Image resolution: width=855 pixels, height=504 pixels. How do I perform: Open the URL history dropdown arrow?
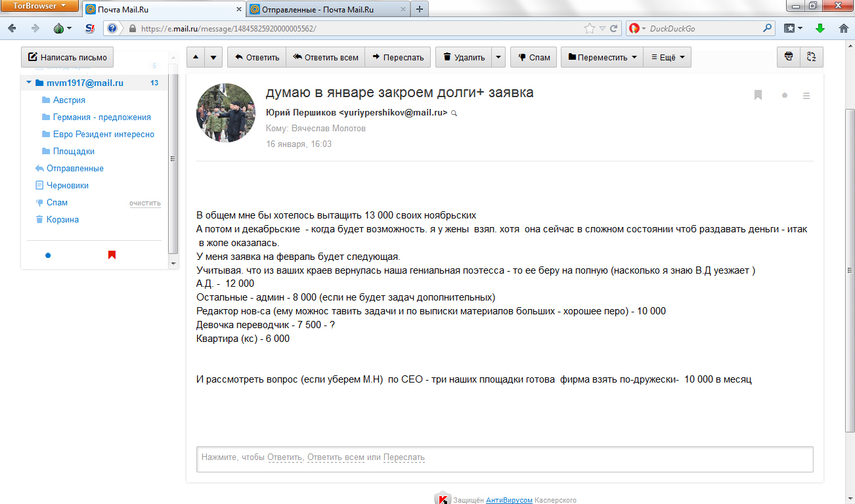[602, 29]
